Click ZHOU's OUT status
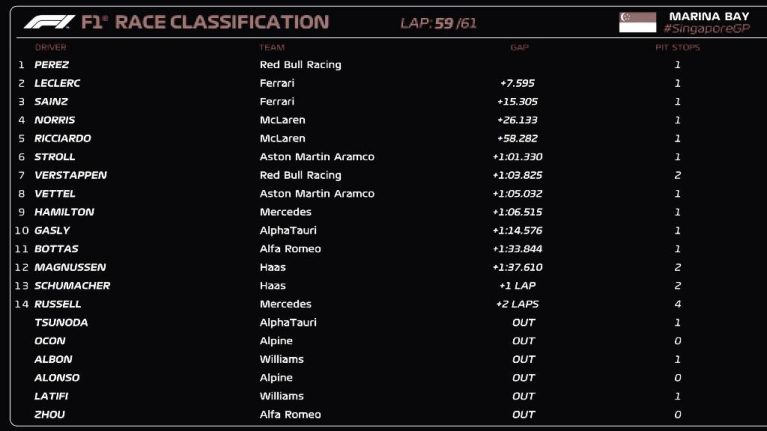This screenshot has width=767, height=431. (523, 414)
